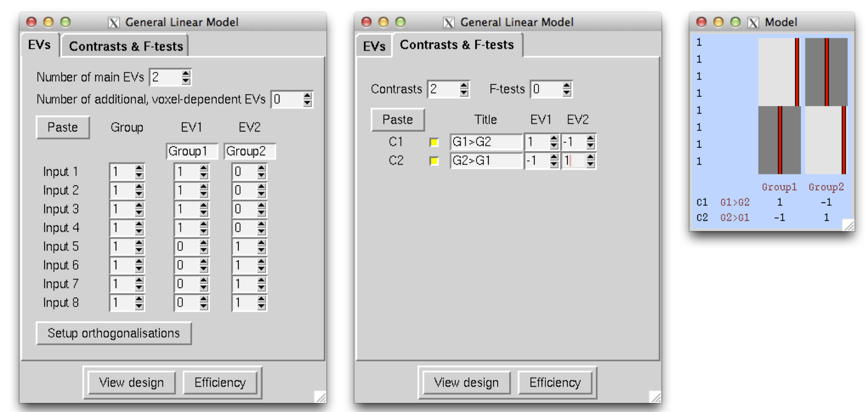Open the EVs tab in middle window
868x412 pixels.
coord(374,46)
